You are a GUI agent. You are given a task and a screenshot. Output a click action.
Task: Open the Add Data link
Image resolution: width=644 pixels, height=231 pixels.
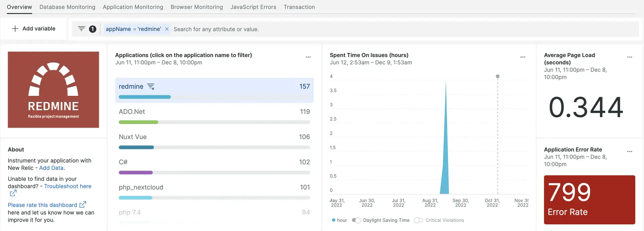coord(51,168)
